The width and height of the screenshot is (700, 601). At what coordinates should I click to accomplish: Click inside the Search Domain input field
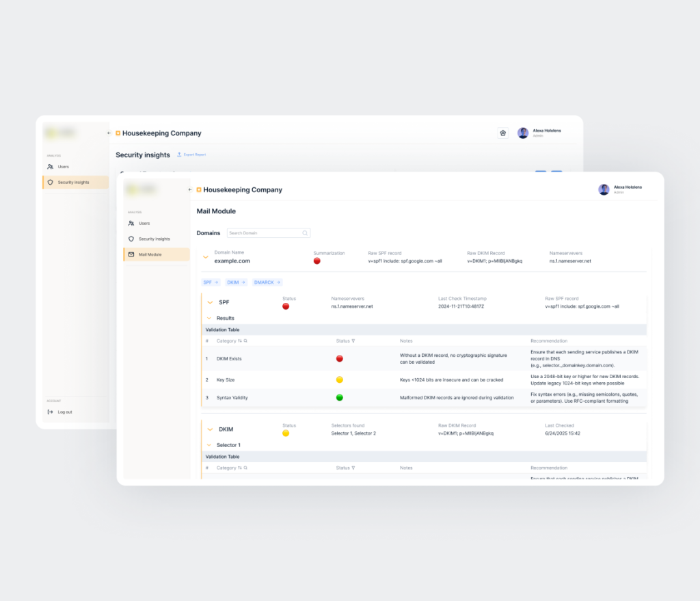coord(267,232)
